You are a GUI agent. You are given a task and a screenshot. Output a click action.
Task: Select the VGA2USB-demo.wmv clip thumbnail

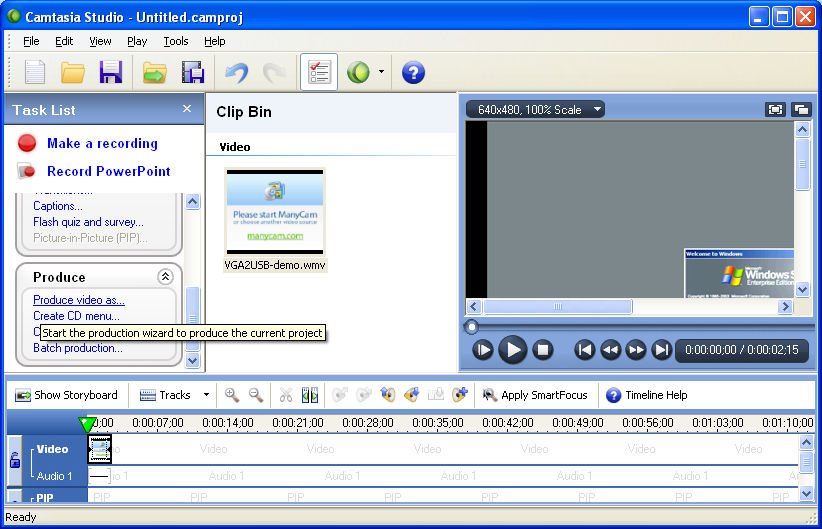[275, 212]
